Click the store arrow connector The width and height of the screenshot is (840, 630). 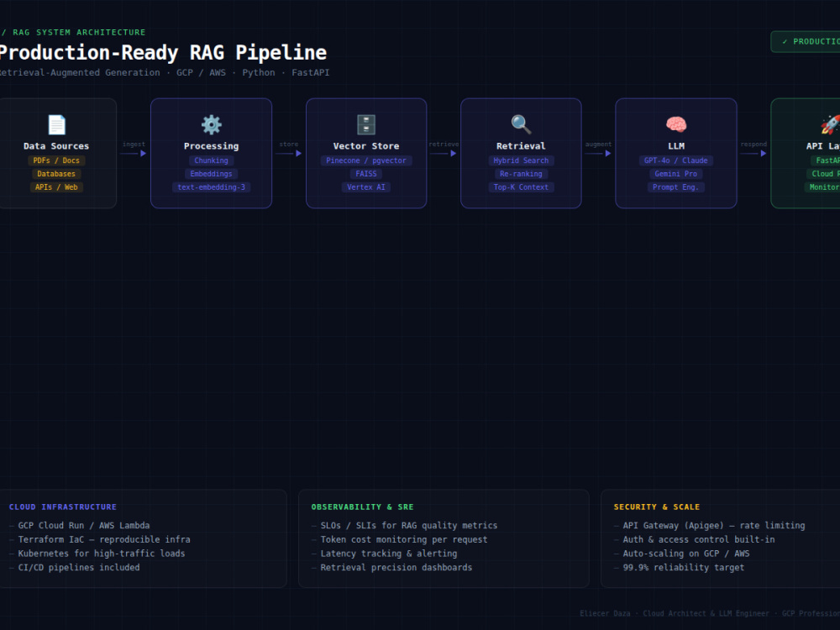289,153
